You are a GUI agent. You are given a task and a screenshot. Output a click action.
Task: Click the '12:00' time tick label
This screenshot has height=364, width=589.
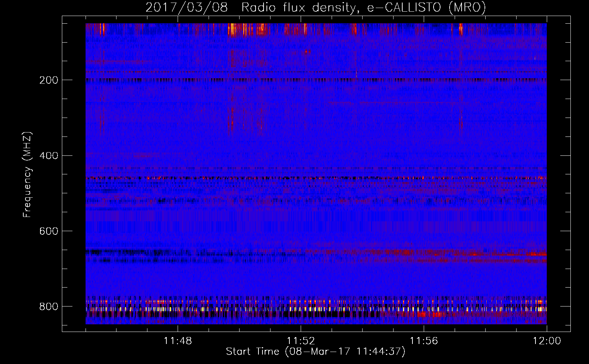click(547, 341)
